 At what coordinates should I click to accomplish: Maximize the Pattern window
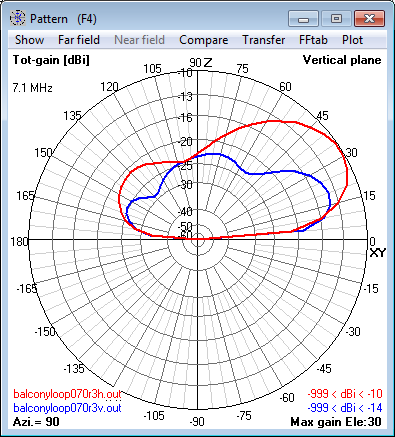coord(336,18)
